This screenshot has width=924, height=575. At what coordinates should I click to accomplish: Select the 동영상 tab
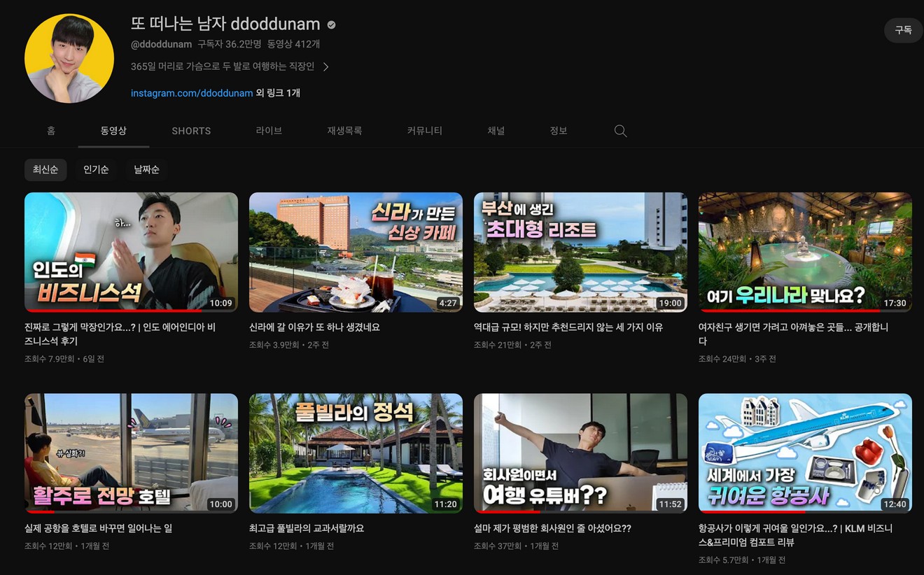coord(113,131)
